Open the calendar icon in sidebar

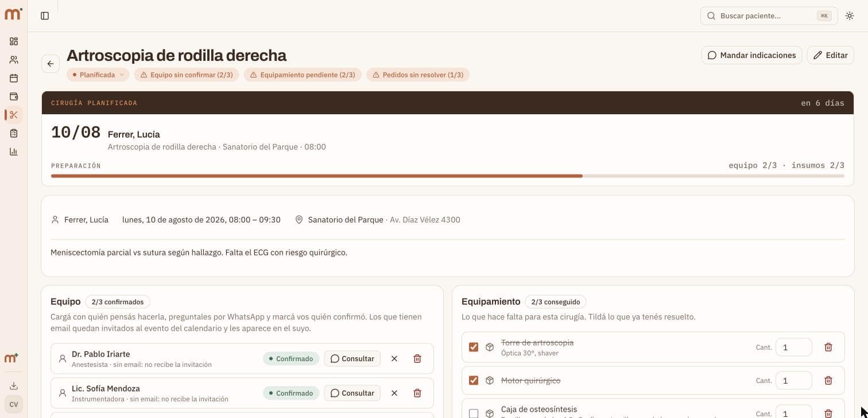tap(14, 78)
